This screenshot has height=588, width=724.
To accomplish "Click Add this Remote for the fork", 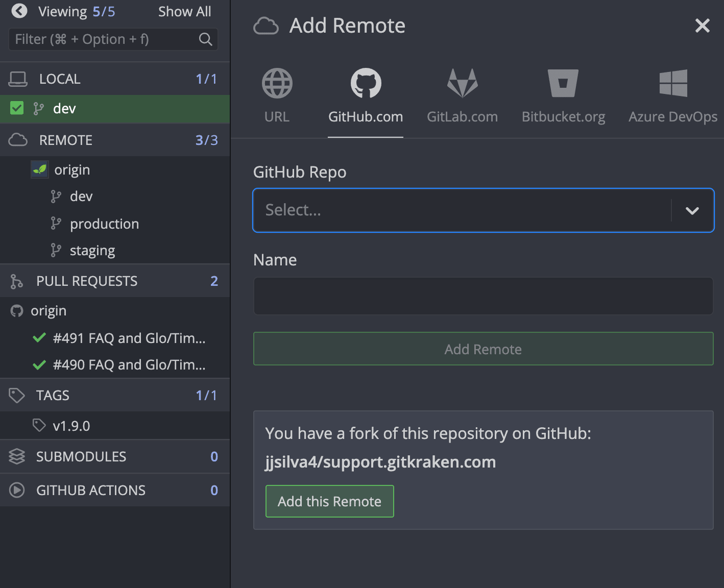I will 329,501.
